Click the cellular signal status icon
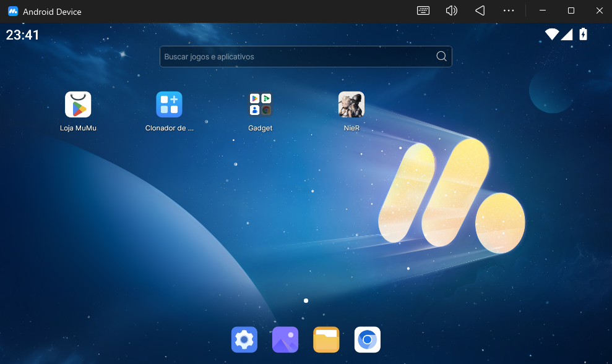Viewport: 612px width, 364px height. 567,34
